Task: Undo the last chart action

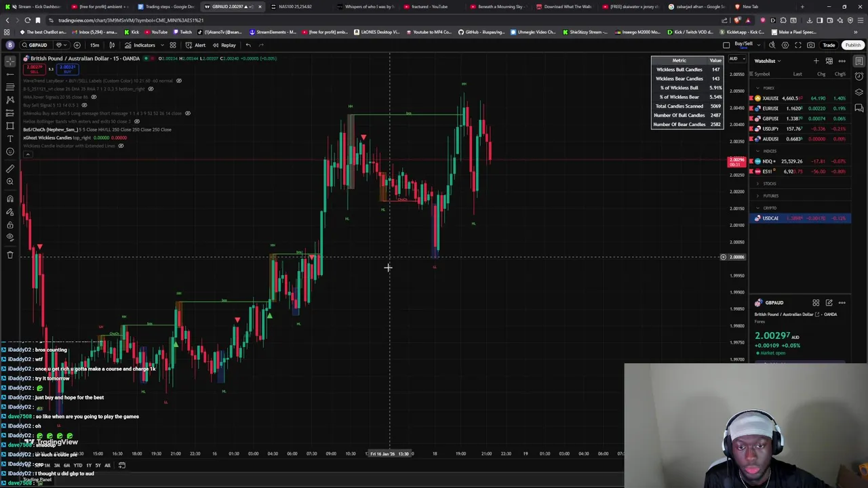Action: [248, 45]
